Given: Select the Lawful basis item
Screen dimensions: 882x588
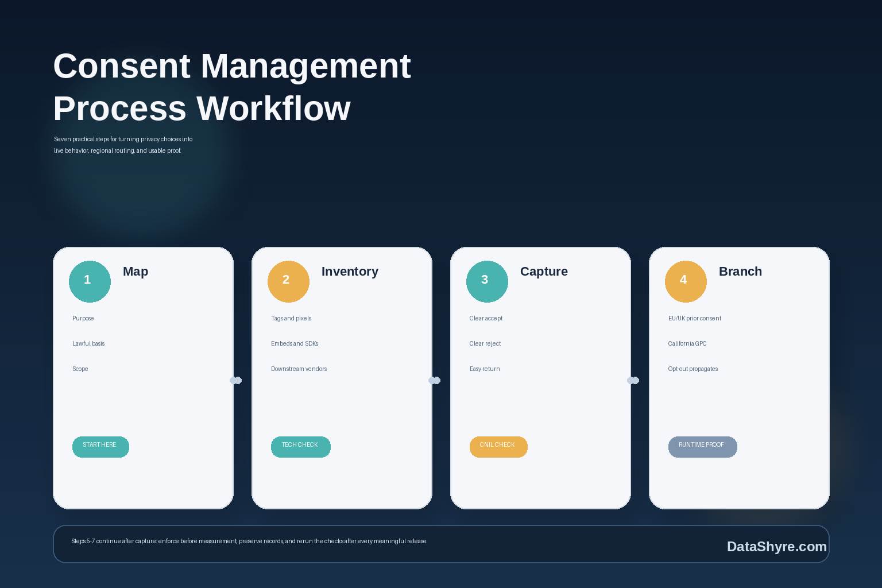Looking at the screenshot, I should click(88, 343).
